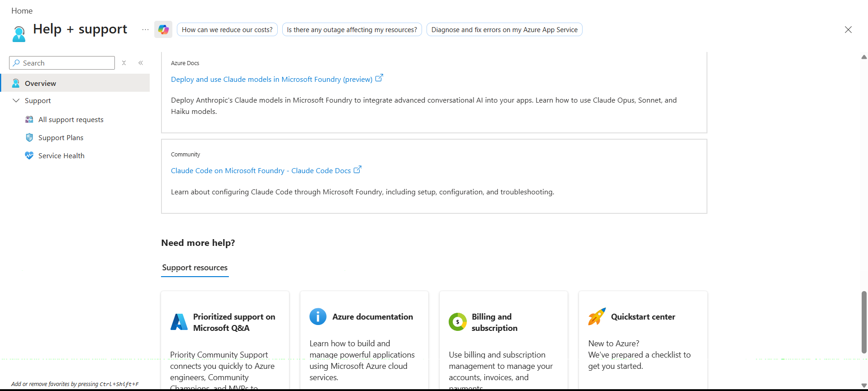Select the Support resources tab
The height and width of the screenshot is (391, 868).
[x=195, y=268]
